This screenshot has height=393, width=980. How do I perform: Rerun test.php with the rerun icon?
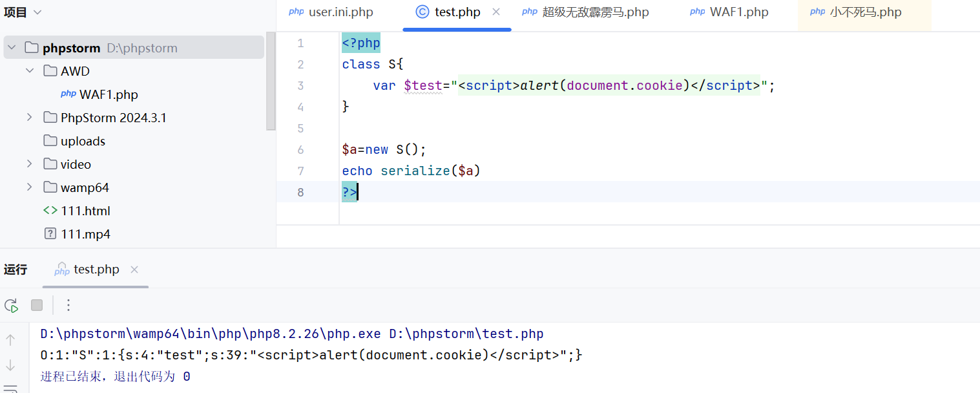click(11, 306)
